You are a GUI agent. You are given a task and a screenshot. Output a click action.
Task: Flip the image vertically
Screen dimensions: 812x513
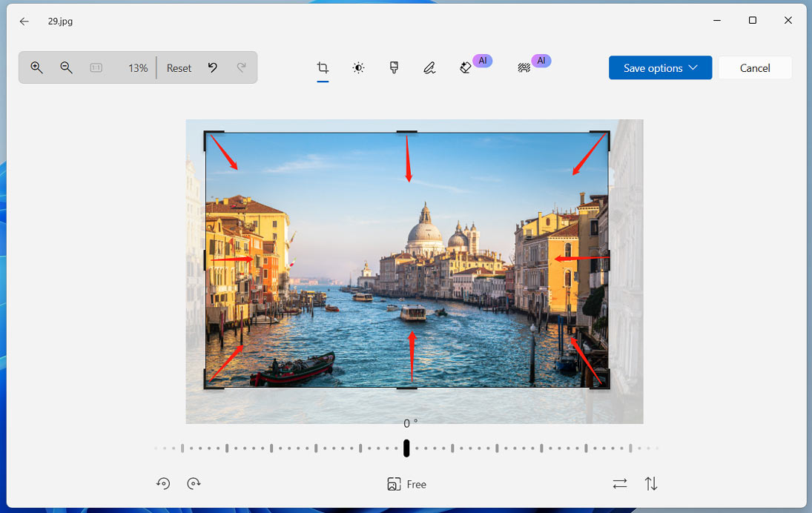click(651, 483)
